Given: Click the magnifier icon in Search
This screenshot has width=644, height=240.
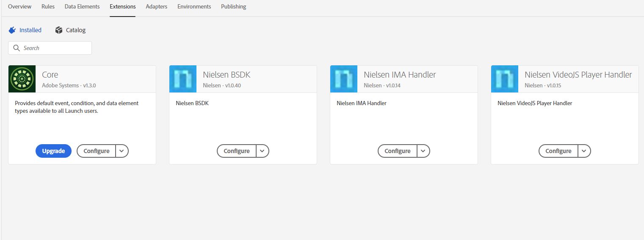Looking at the screenshot, I should pyautogui.click(x=17, y=48).
